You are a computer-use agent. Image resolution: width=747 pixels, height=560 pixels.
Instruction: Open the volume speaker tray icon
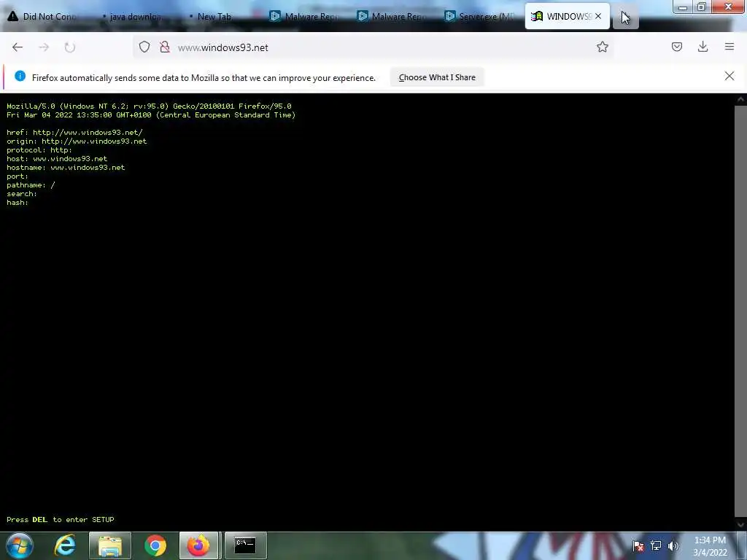tap(673, 545)
